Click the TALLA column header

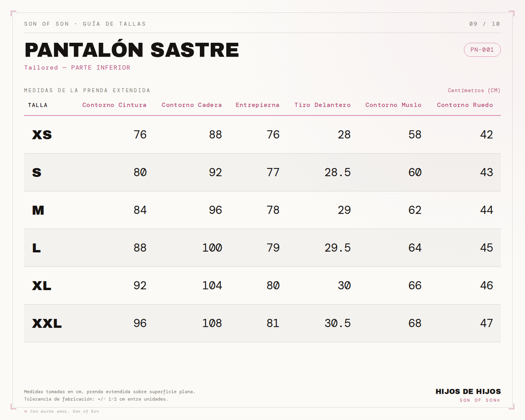click(x=38, y=105)
